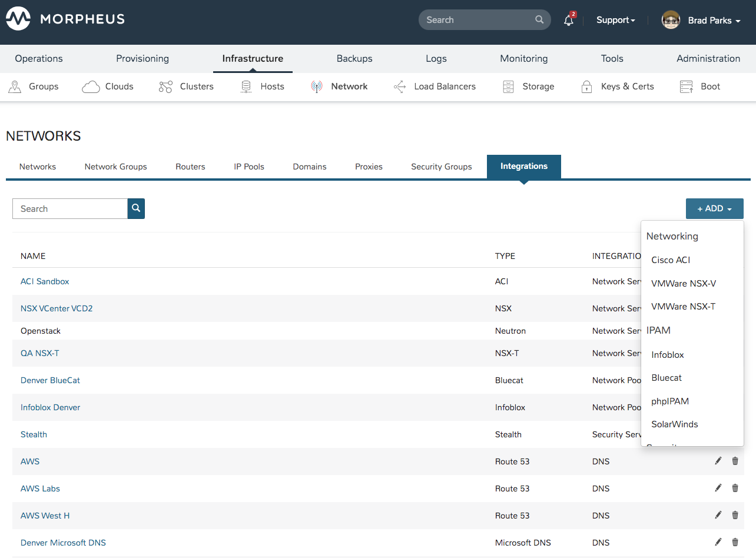Viewport: 756px width, 558px height.
Task: Open the Infoblox Denver link
Action: click(x=50, y=407)
